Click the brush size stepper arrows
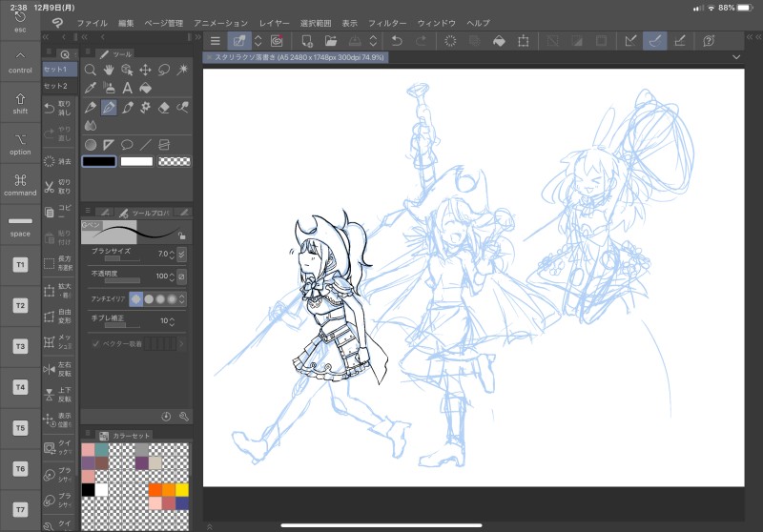The width and height of the screenshot is (763, 532). pos(172,255)
